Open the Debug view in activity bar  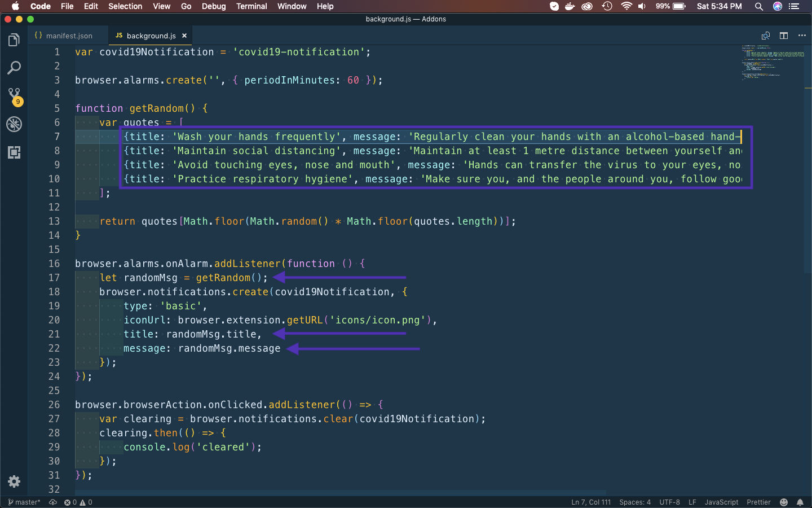(x=14, y=124)
